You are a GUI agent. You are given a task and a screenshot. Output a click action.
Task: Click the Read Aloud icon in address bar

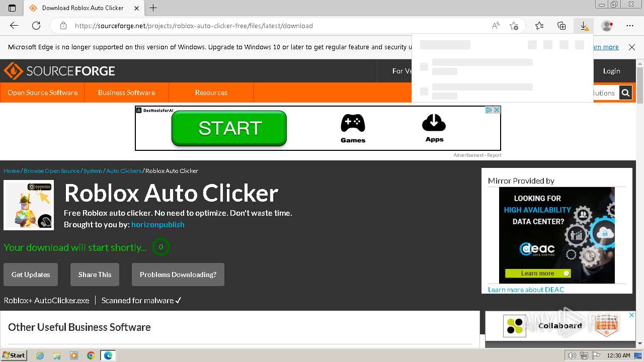tap(496, 26)
